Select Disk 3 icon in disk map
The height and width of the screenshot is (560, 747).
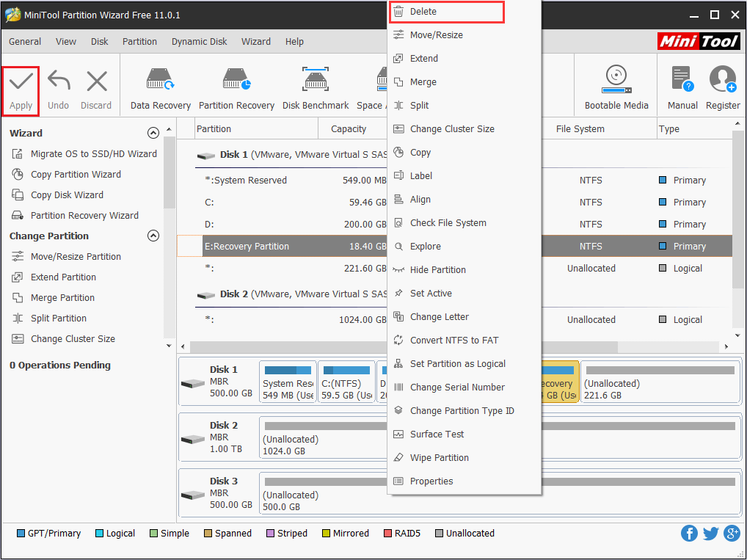(193, 495)
